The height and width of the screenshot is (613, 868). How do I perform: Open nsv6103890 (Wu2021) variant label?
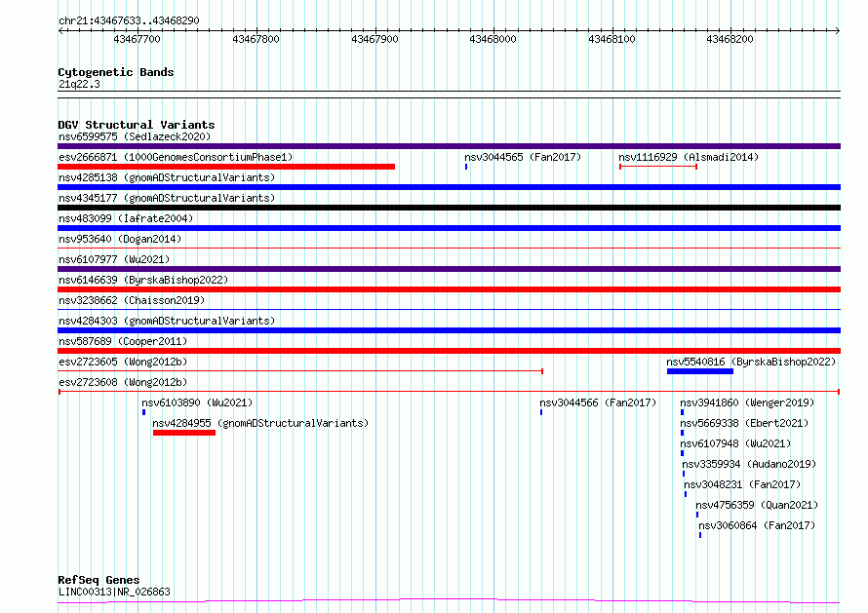[x=197, y=402]
